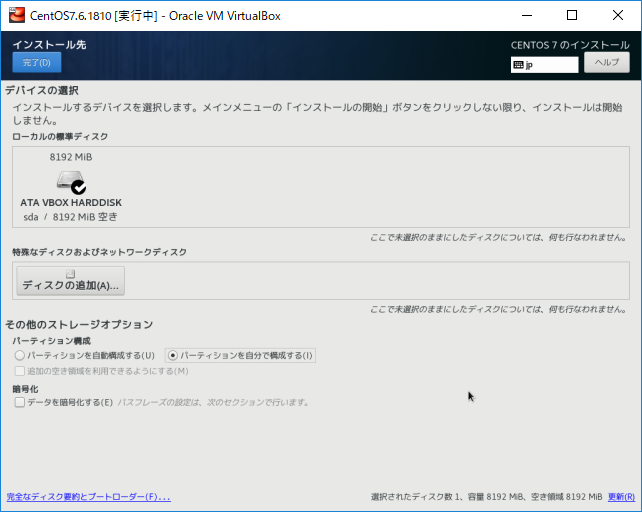This screenshot has width=642, height=512.
Task: Click the その他のストレージオプション heading
Action: (79, 325)
